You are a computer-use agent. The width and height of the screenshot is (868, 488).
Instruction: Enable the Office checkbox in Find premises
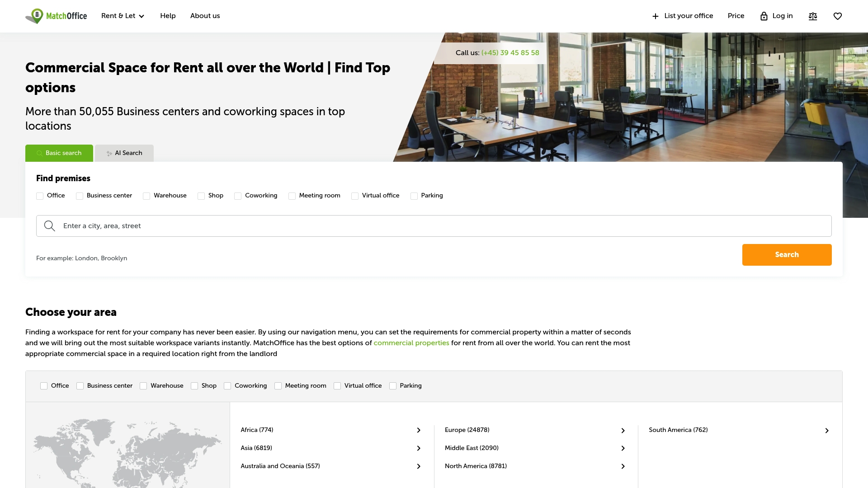click(40, 196)
